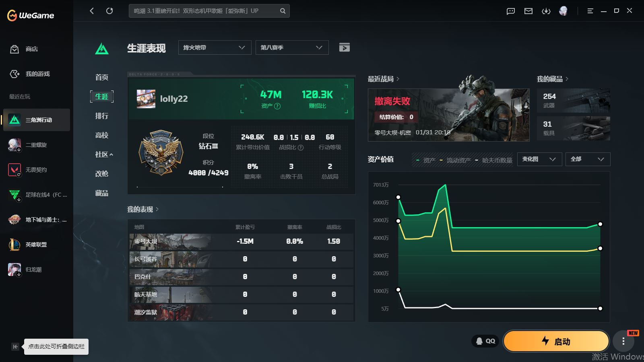This screenshot has height=362, width=644.
Task: Click the video replay icon beside season dropdown
Action: pos(344,47)
